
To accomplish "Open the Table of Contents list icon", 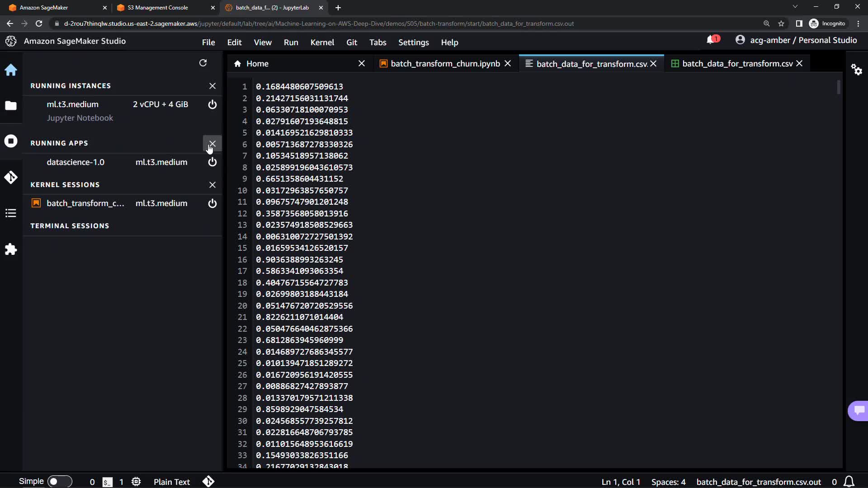I will click(11, 213).
